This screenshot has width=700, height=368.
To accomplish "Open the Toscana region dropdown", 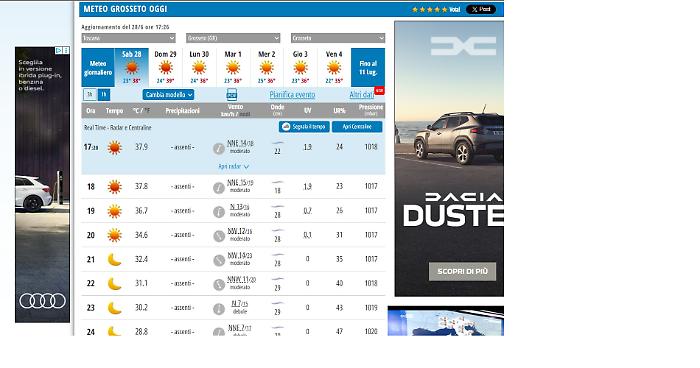I will click(x=129, y=38).
